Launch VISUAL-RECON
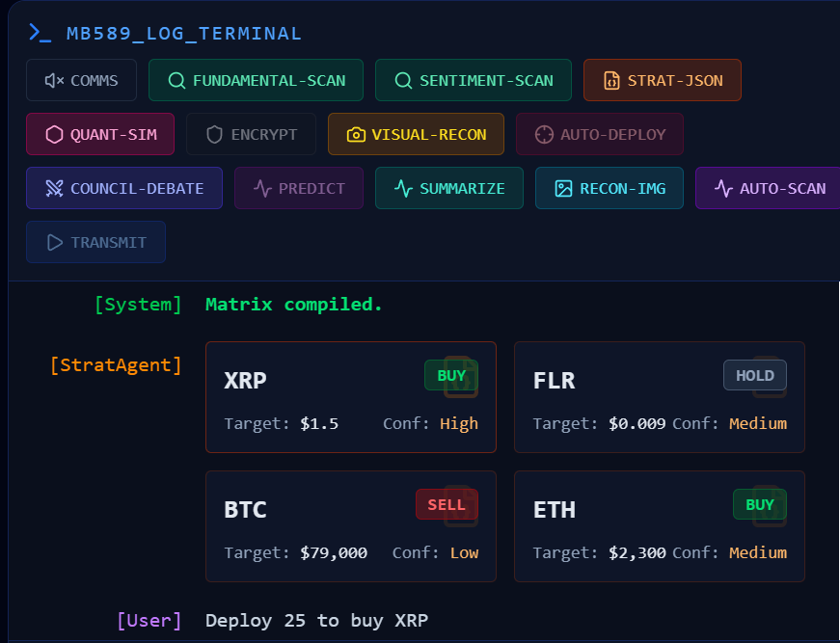 [417, 134]
